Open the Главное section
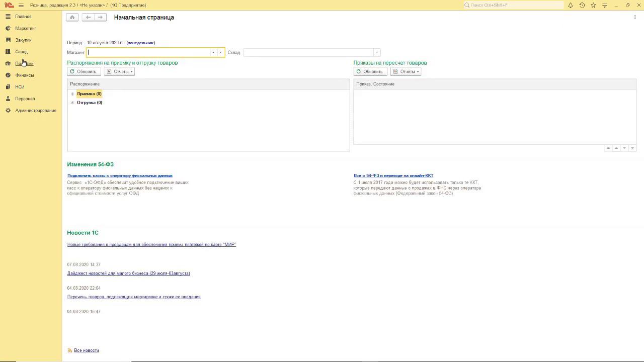The height and width of the screenshot is (362, 644). coord(23,17)
